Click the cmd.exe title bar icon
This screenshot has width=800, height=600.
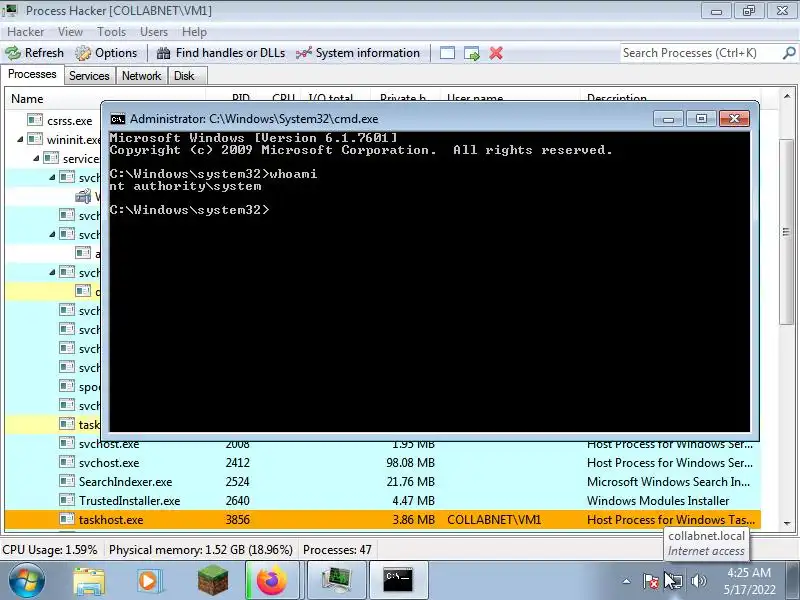(x=118, y=119)
